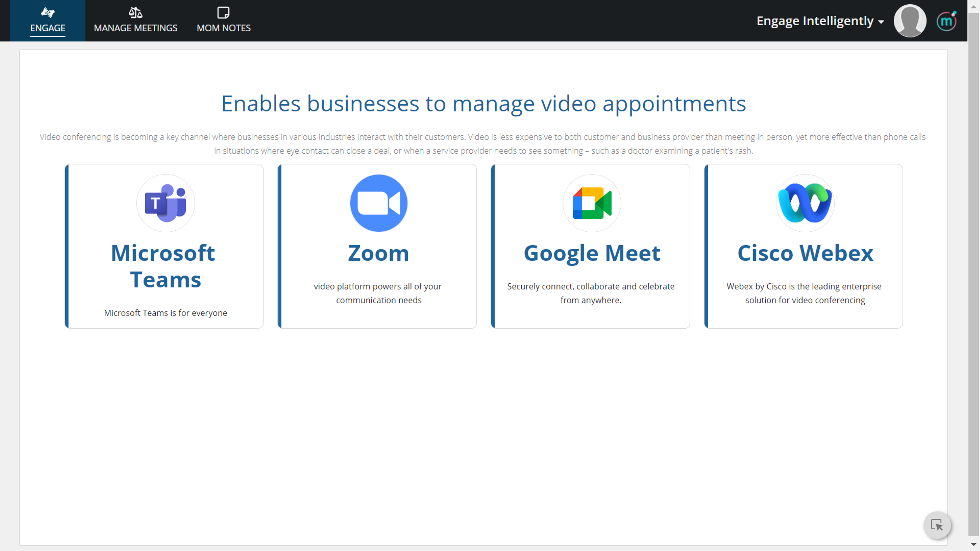Open the Cisco Webex heading link
The image size is (980, 551).
(x=805, y=253)
